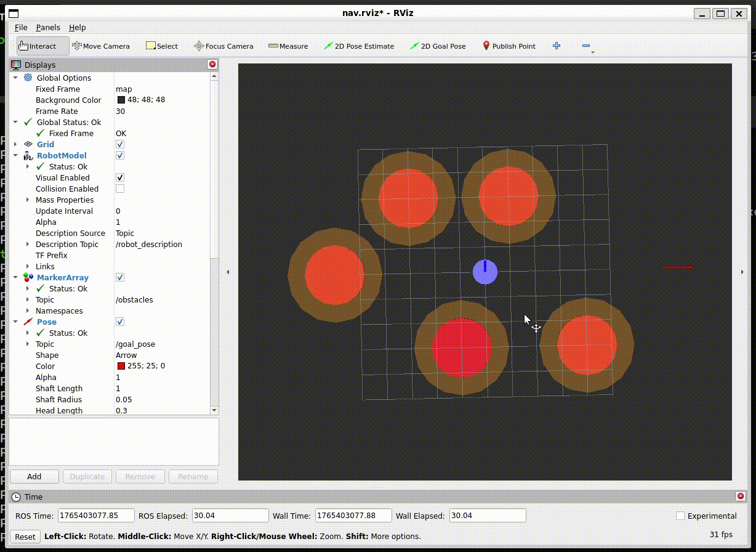Expand the Namespaces entry under MarkerArray
756x552 pixels.
[x=26, y=310]
